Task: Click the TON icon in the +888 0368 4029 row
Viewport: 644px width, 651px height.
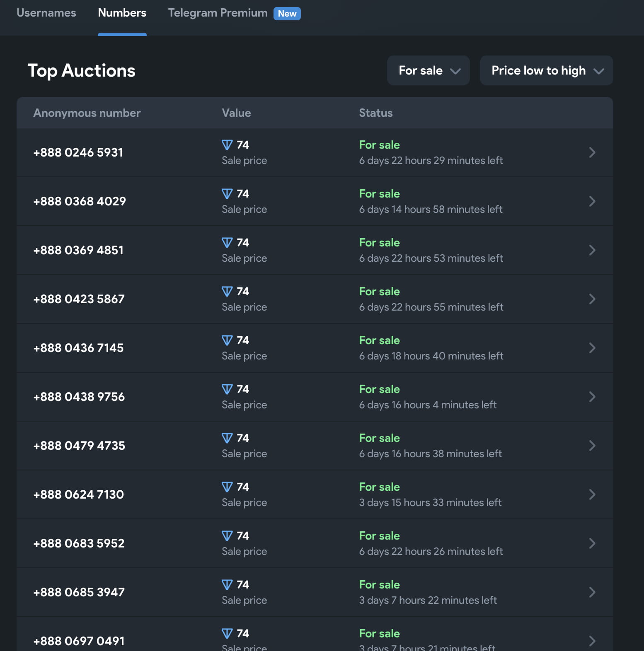Action: 227,194
